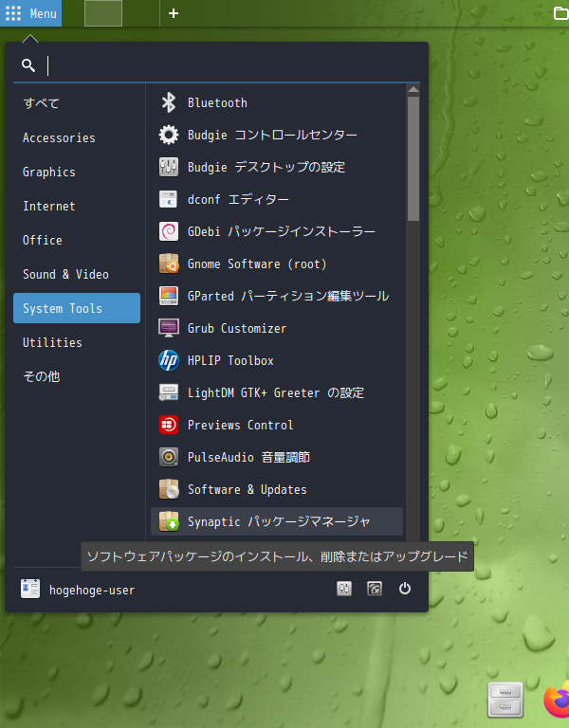
Task: Select the workspace thumbnail in panel
Action: pos(103,13)
